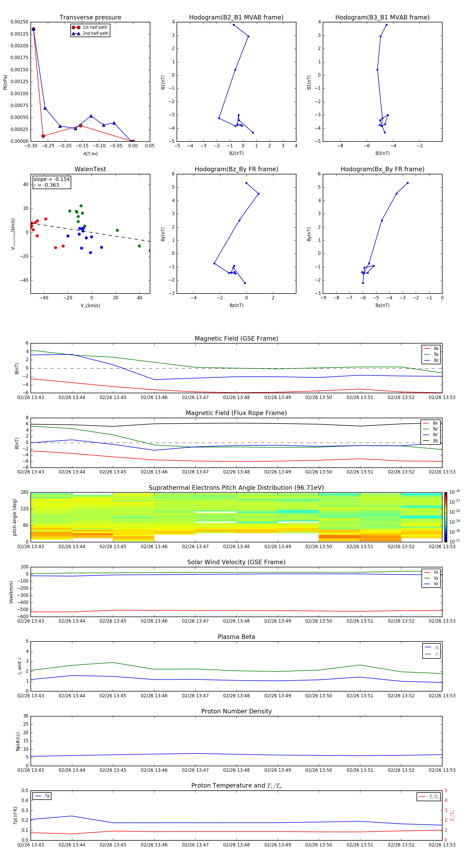Image resolution: width=473 pixels, height=868 pixels.
Task: Click the 'A(T·m)' x-axis label
Action: coord(90,154)
